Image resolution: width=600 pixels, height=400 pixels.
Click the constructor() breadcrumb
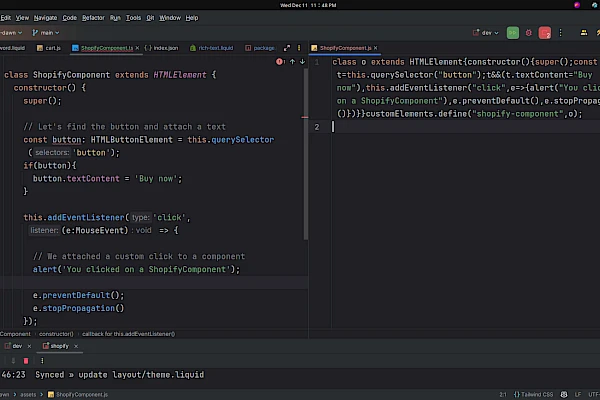[56, 333]
